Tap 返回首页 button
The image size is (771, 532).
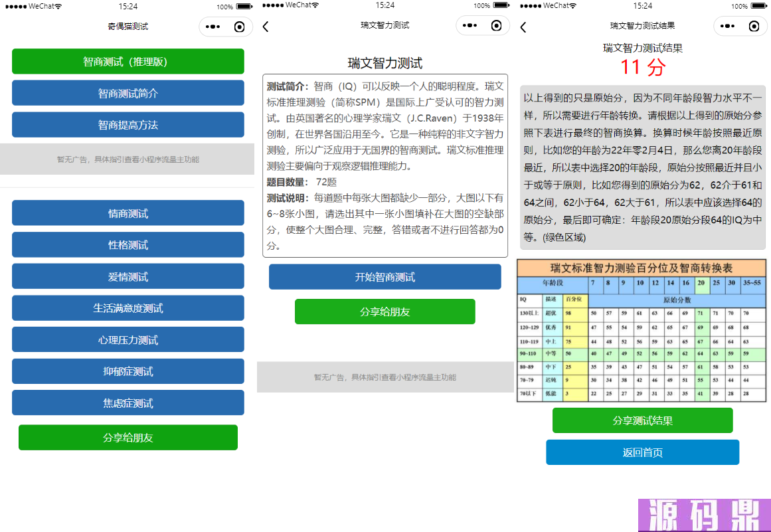[643, 452]
